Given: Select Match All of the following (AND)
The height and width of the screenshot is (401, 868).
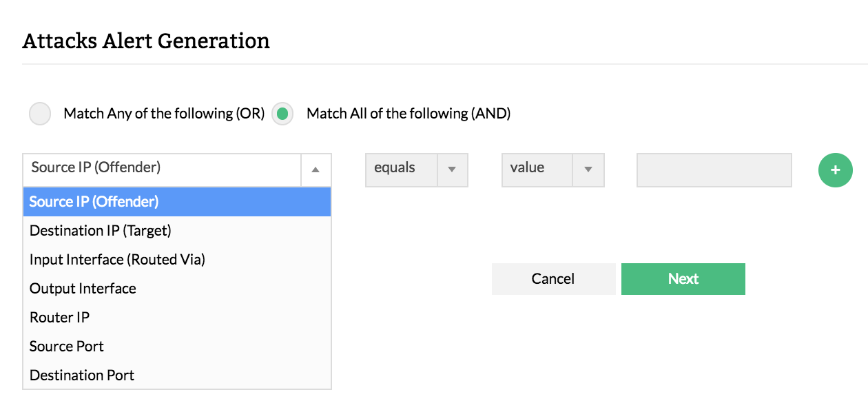Looking at the screenshot, I should 282,114.
